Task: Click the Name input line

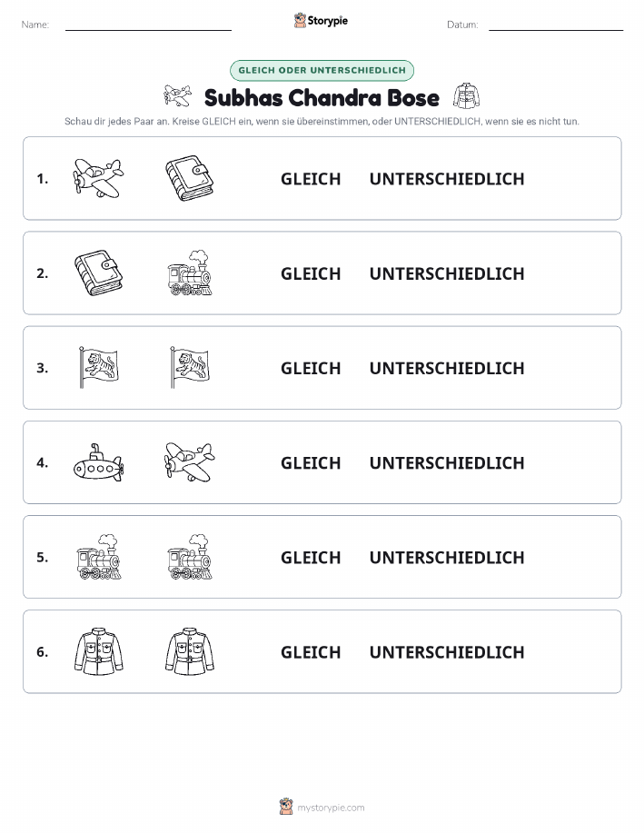Action: pos(148,25)
